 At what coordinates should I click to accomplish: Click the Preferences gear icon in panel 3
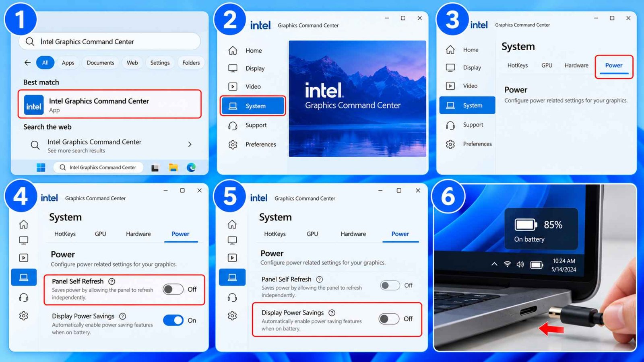450,144
